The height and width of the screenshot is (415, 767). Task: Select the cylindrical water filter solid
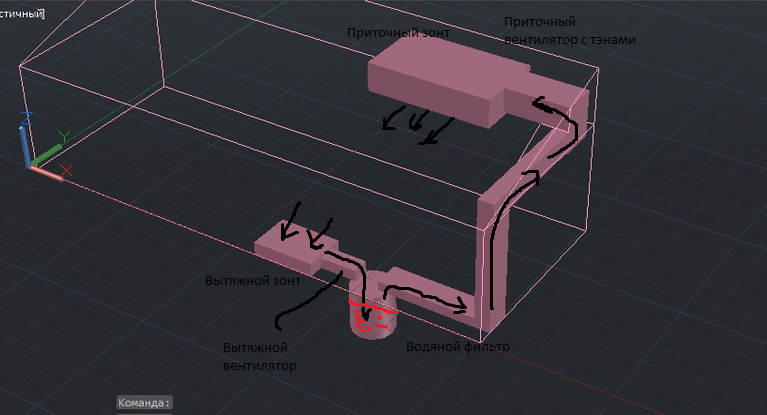(x=374, y=306)
